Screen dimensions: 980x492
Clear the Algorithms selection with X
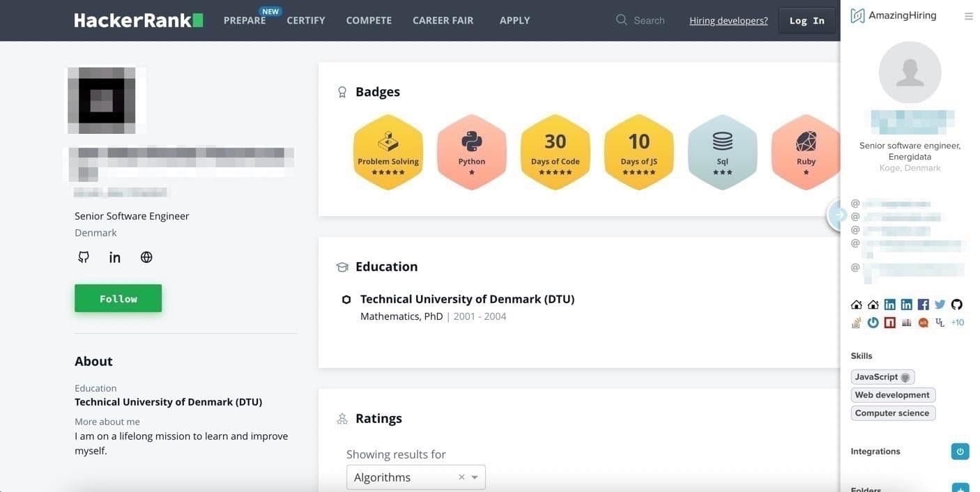click(x=461, y=477)
